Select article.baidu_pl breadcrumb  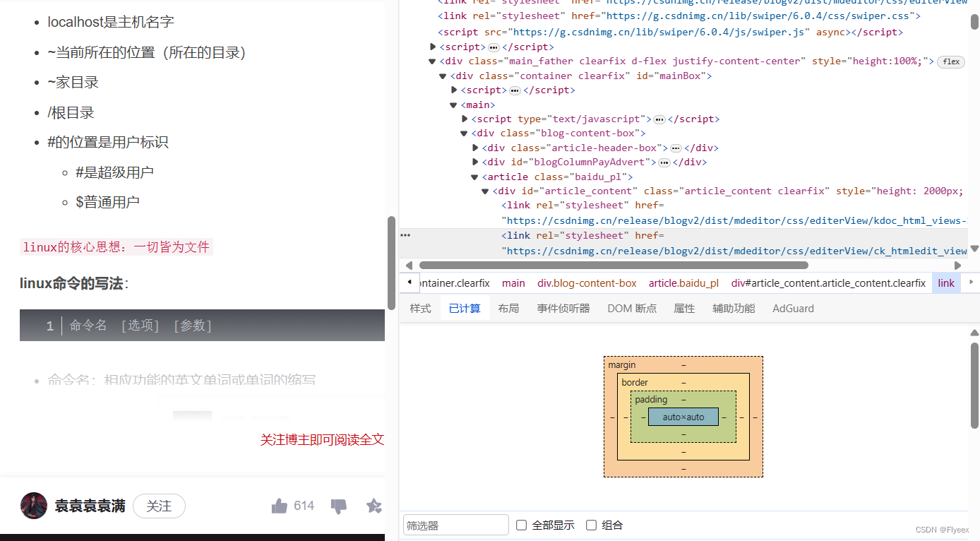pos(683,283)
